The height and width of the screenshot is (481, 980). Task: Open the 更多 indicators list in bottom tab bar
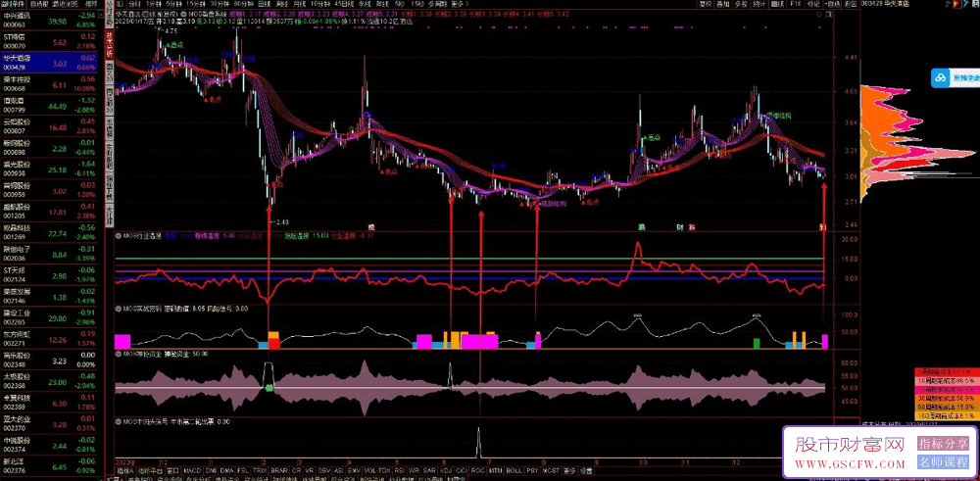[569, 470]
